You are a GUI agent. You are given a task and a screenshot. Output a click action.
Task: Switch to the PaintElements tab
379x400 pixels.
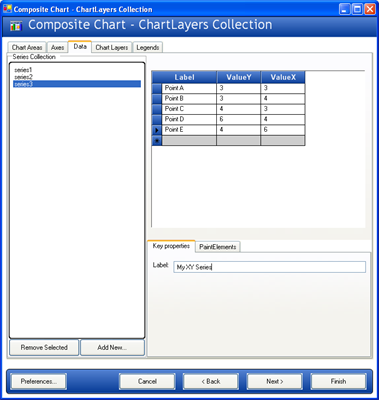[217, 247]
